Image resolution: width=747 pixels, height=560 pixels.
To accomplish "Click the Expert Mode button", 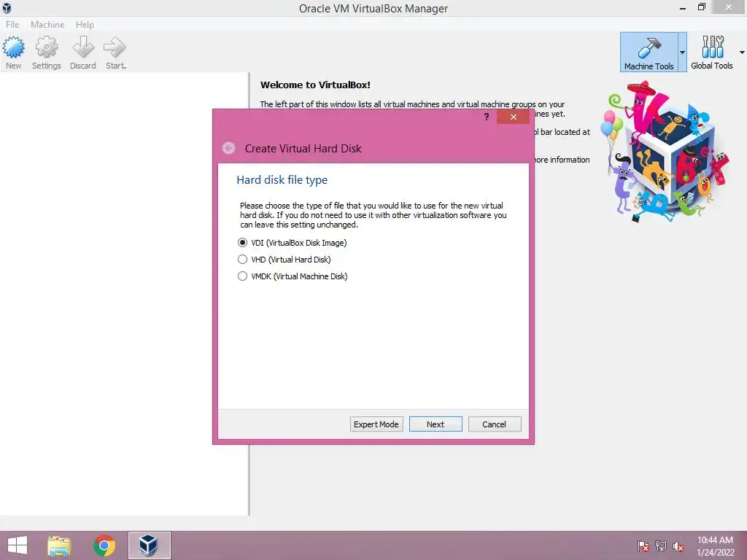I will [376, 424].
